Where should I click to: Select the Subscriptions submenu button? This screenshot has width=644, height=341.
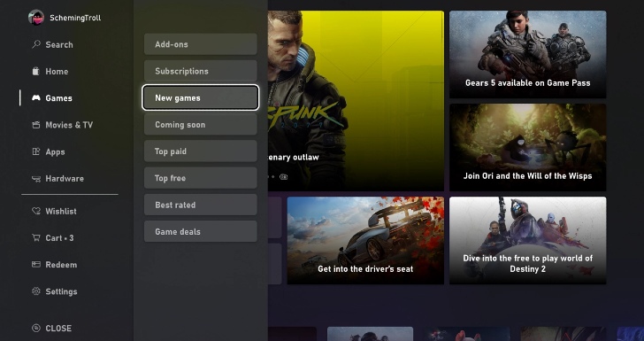201,71
